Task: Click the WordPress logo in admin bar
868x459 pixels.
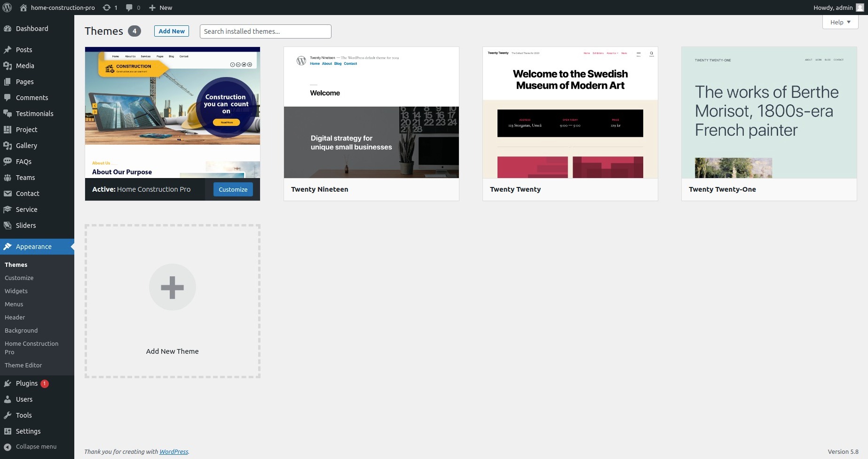Action: 7,8
